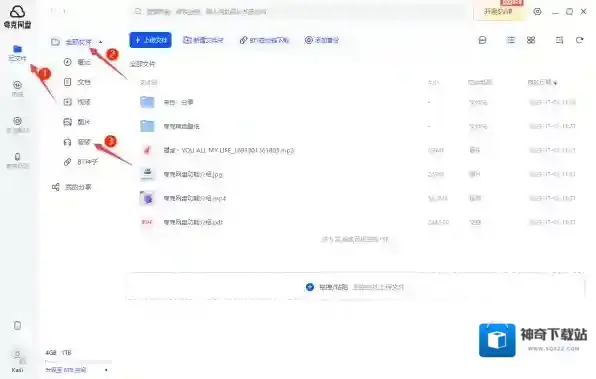Open the recent files entry with the clock icon
The width and height of the screenshot is (596, 379).
(x=77, y=62)
